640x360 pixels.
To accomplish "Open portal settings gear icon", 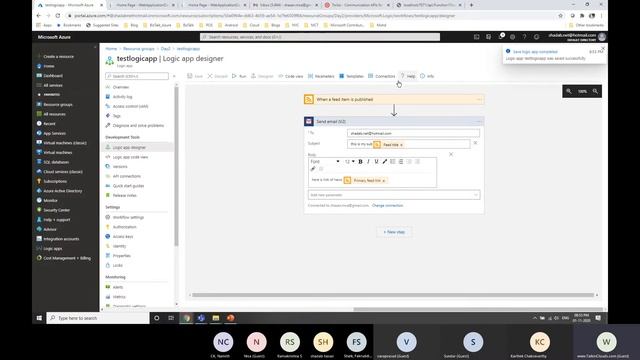I will [513, 37].
